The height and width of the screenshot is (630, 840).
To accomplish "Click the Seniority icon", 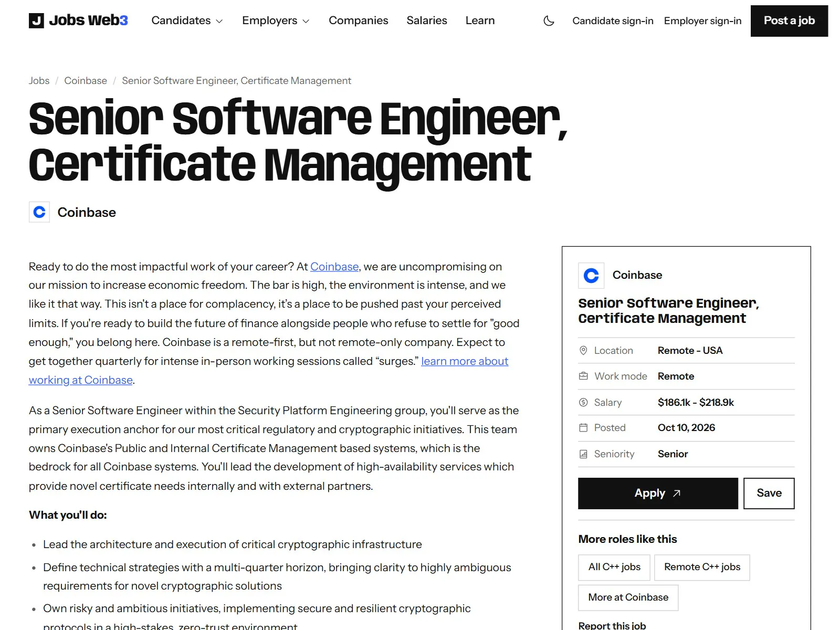I will [x=583, y=454].
